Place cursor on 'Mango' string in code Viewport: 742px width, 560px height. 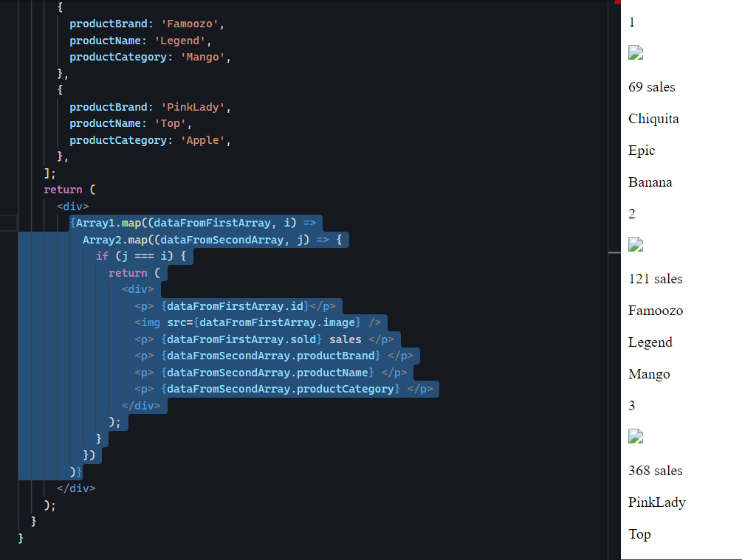pyautogui.click(x=202, y=58)
